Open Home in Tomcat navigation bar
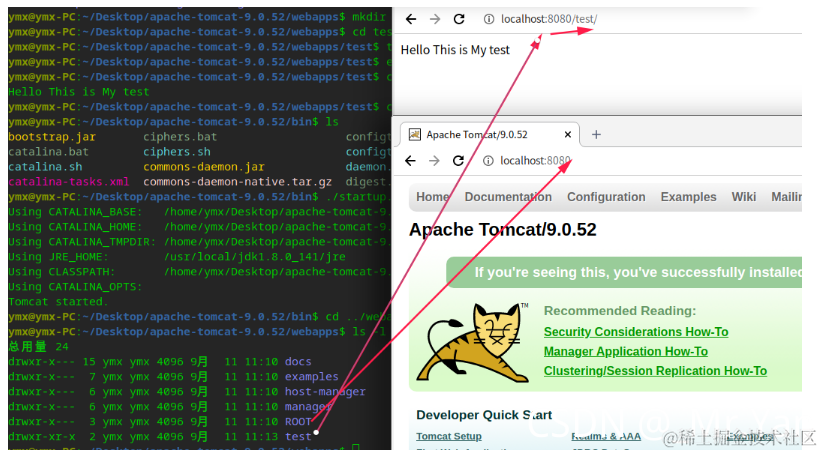 [x=432, y=197]
